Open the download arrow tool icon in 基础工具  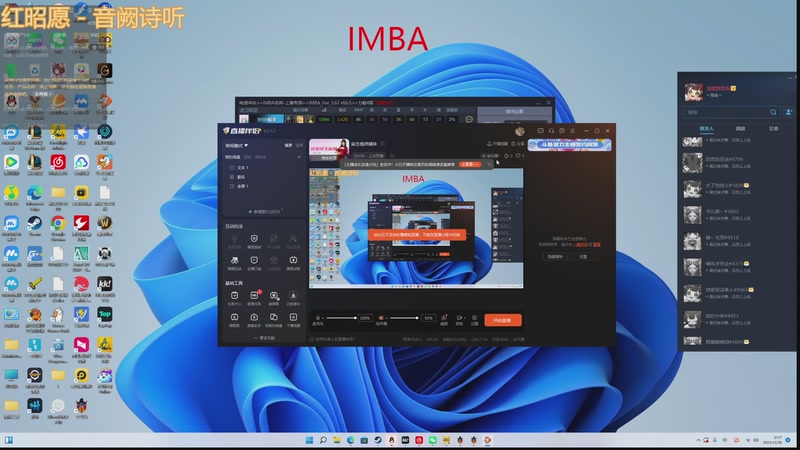click(x=293, y=297)
